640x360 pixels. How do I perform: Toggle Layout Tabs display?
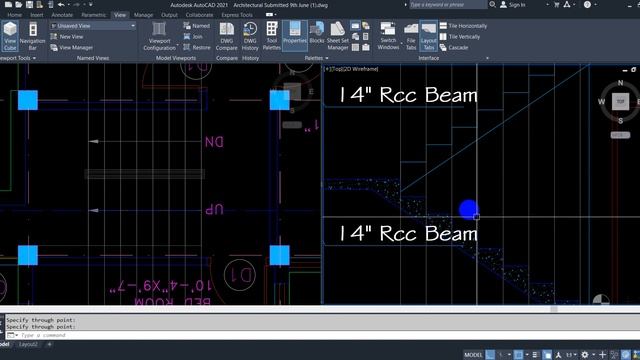point(428,36)
